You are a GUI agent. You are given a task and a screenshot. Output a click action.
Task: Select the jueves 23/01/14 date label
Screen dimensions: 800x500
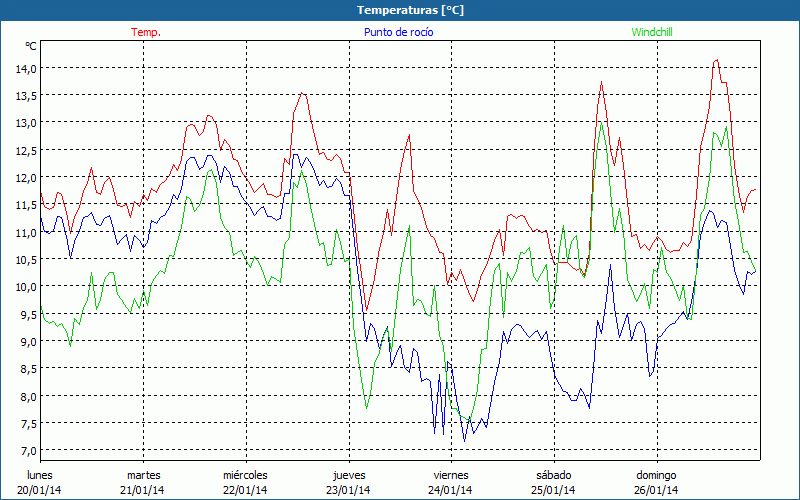coord(348,482)
